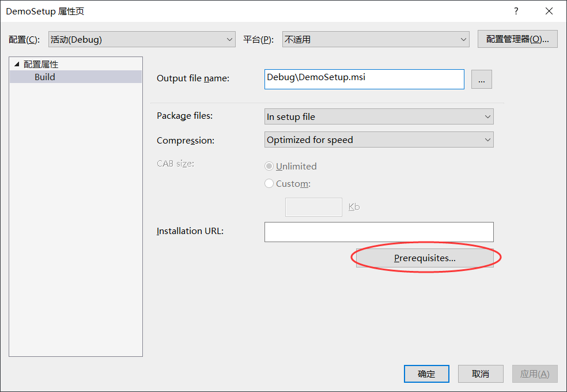The width and height of the screenshot is (567, 392).
Task: Select the Unlimited CAB size radio button
Action: (x=269, y=166)
